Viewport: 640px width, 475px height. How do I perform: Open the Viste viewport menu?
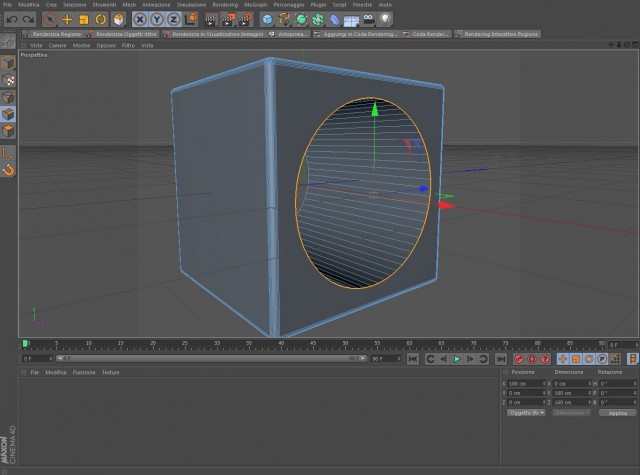(36, 45)
